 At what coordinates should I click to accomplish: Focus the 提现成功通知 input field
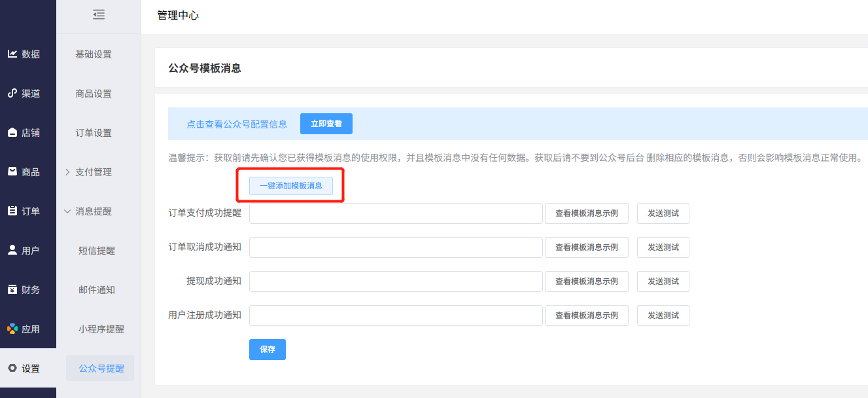coord(396,281)
